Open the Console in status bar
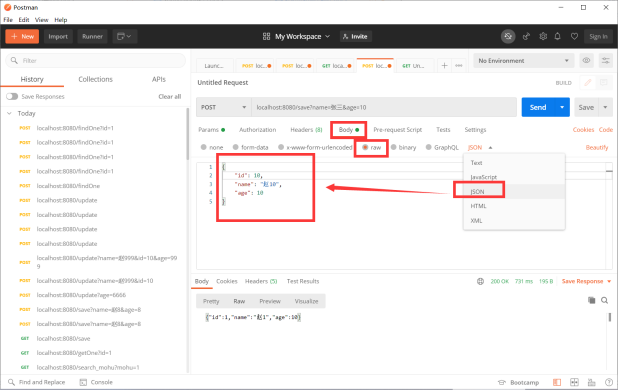The image size is (619, 391). pos(96,382)
